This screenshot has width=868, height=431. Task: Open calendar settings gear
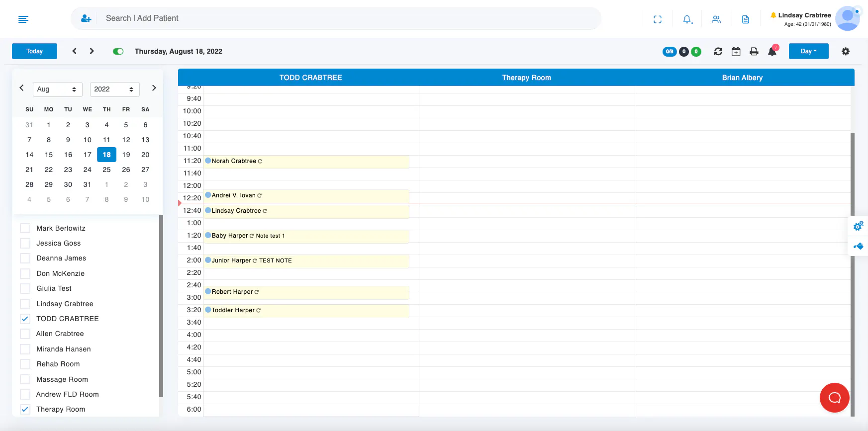846,51
